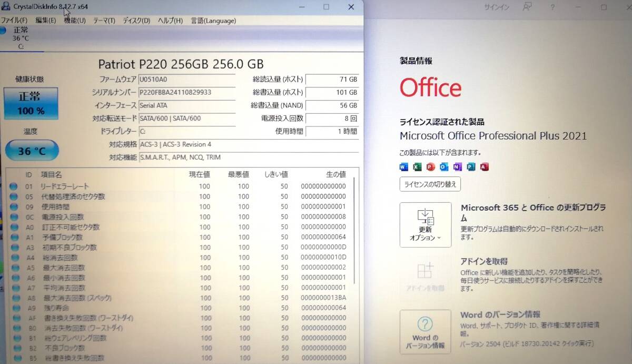Open Word のバージョン情報 button

426,332
